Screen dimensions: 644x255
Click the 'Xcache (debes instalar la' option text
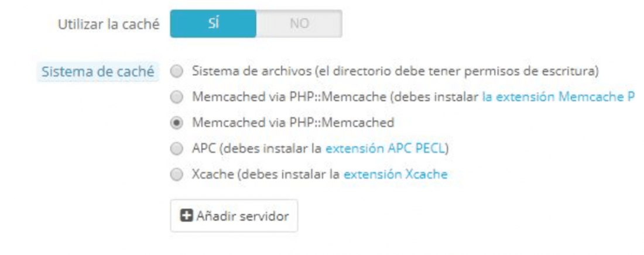point(266,174)
